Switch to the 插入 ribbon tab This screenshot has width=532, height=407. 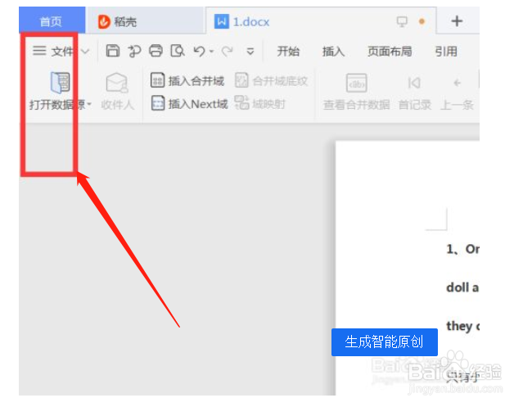[333, 52]
